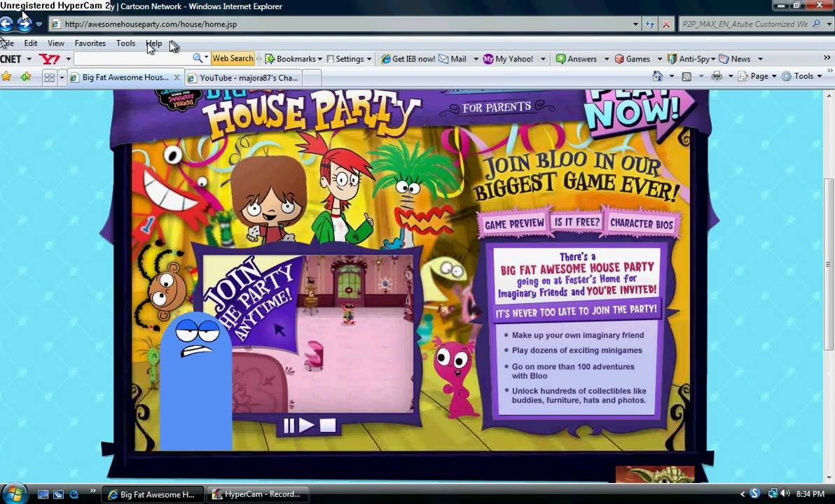Click the game preview video thumbnail

point(308,334)
